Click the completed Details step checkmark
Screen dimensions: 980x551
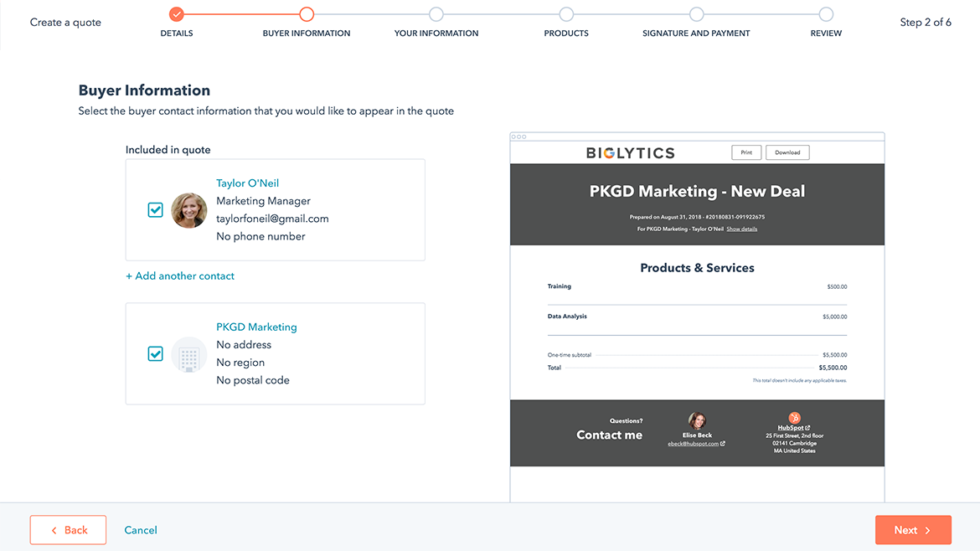[176, 14]
